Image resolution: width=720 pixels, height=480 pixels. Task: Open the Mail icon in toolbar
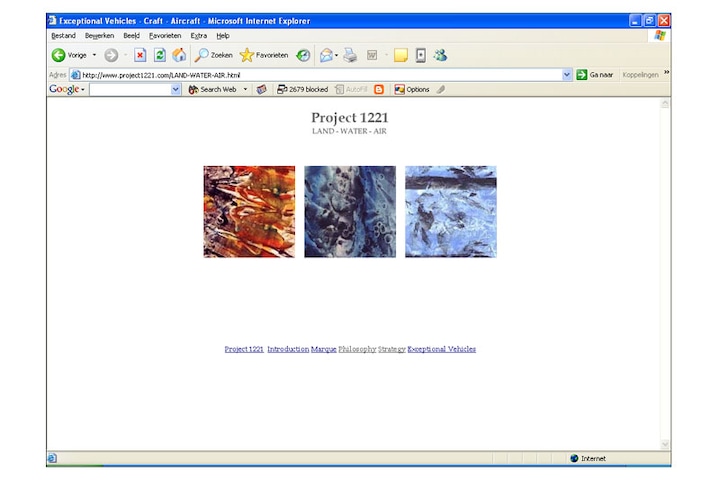coord(326,55)
